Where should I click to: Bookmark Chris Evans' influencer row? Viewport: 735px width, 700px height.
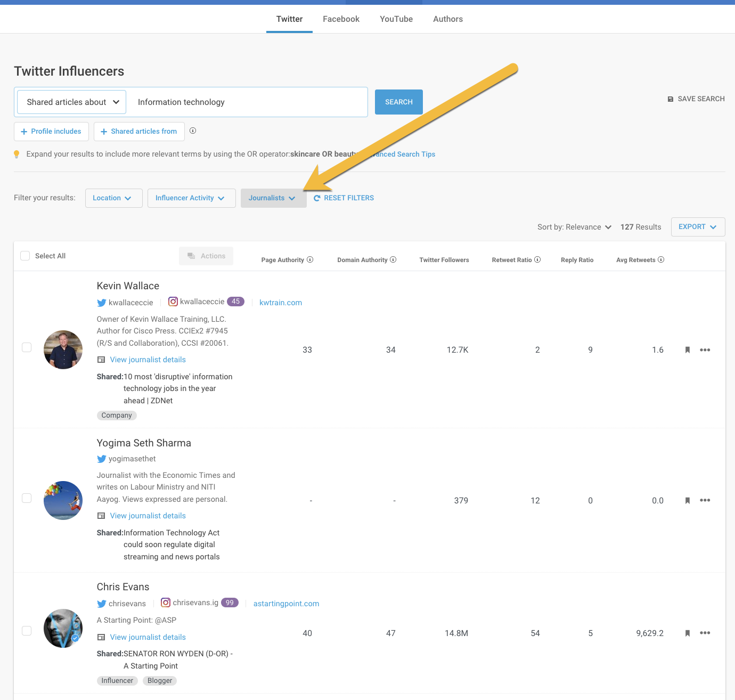coord(687,633)
